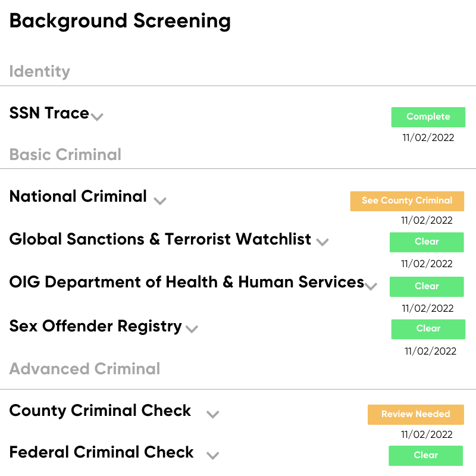Expand the Federal Criminal Check chevron

(x=213, y=456)
